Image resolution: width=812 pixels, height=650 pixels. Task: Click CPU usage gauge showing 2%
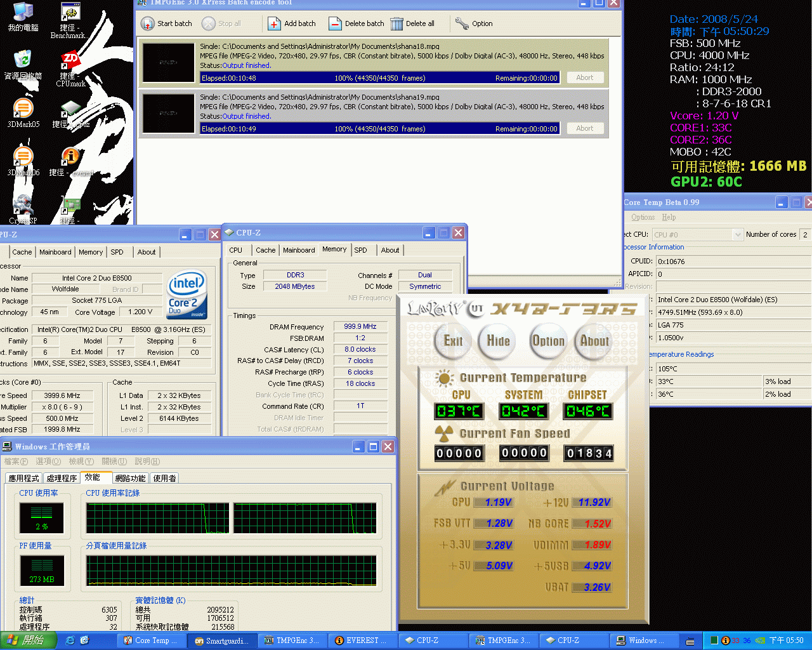[42, 517]
